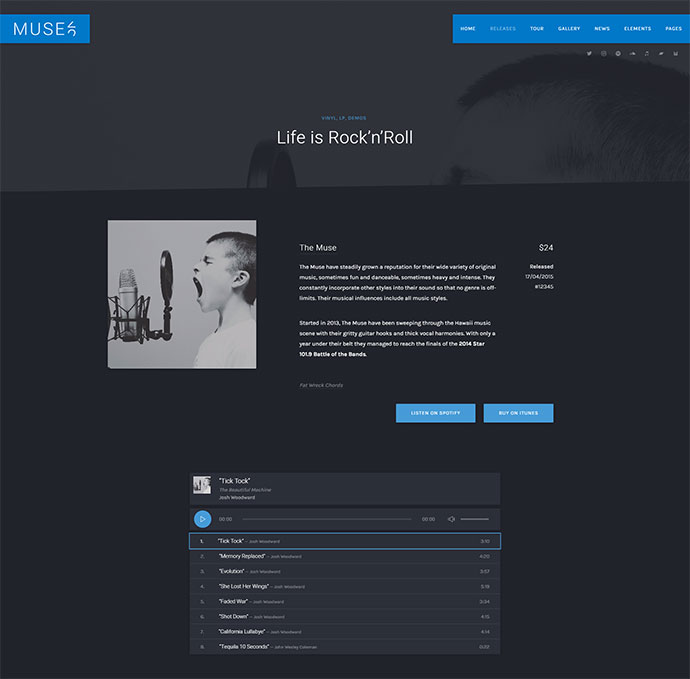Click "The Beautiful Machine" album name in player

coord(245,490)
